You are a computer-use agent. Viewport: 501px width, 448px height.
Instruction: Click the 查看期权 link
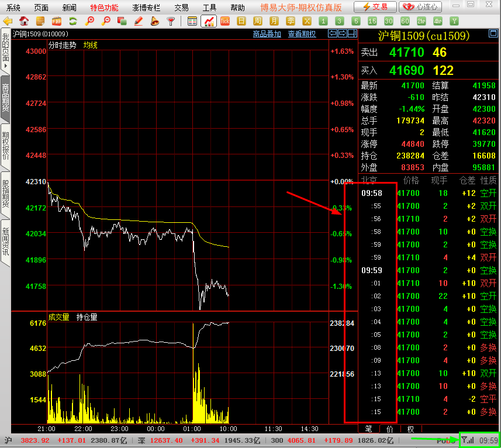(302, 34)
